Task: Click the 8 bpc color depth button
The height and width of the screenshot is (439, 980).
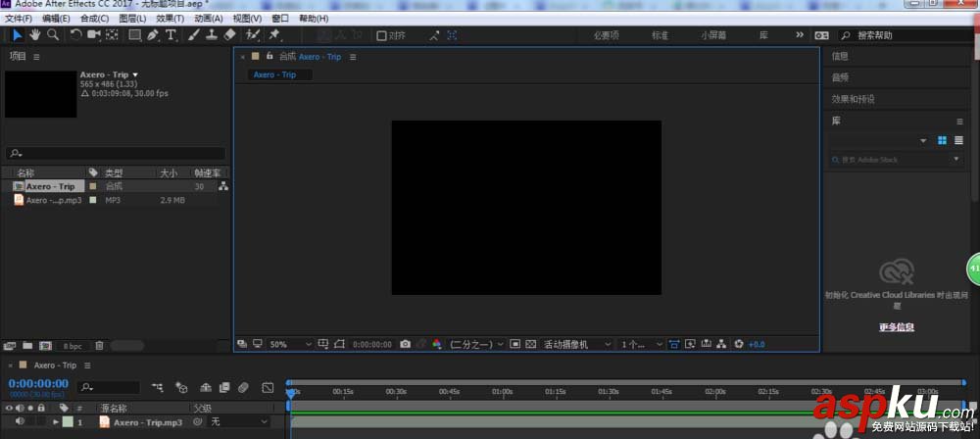Action: coord(72,346)
